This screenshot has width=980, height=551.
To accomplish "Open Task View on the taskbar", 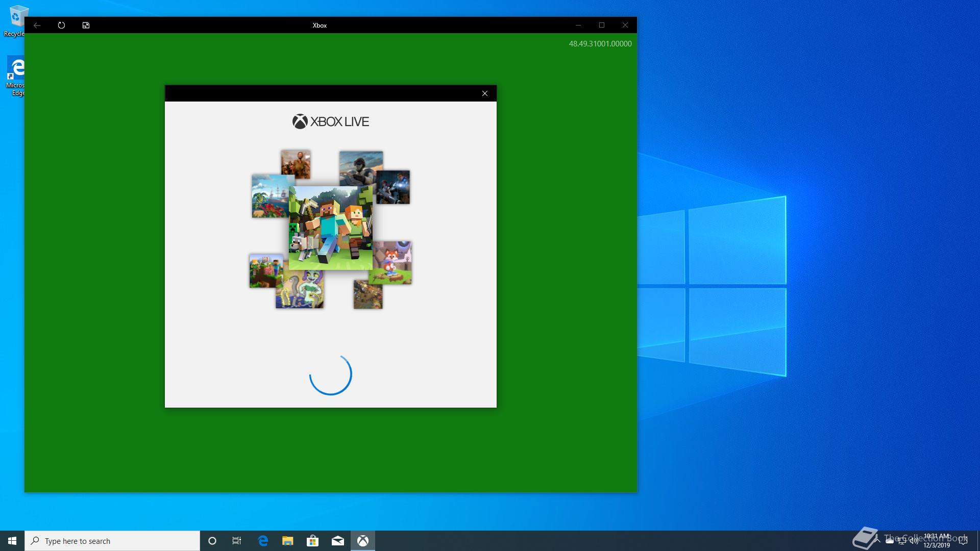I will point(237,541).
